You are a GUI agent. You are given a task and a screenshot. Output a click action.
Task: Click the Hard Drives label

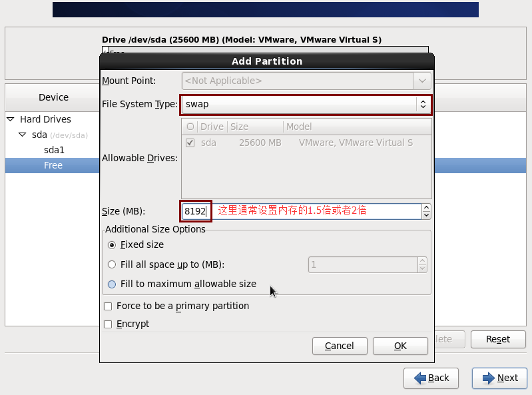pos(45,119)
